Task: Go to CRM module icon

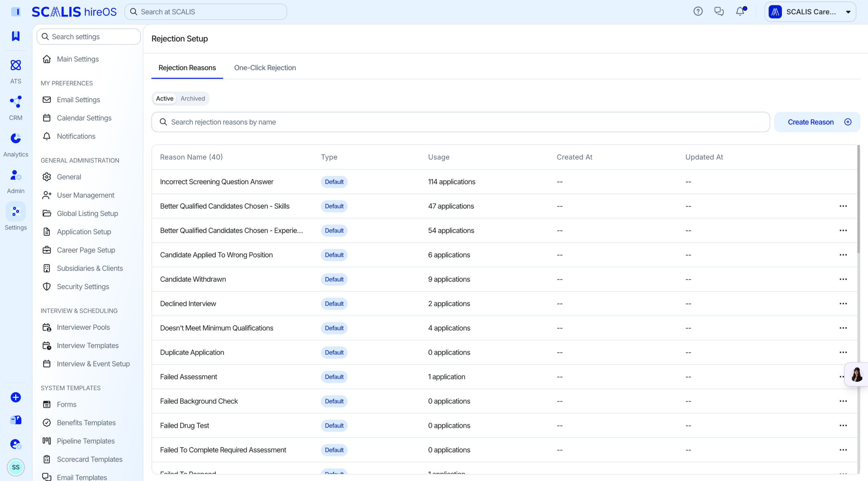Action: pos(16,102)
